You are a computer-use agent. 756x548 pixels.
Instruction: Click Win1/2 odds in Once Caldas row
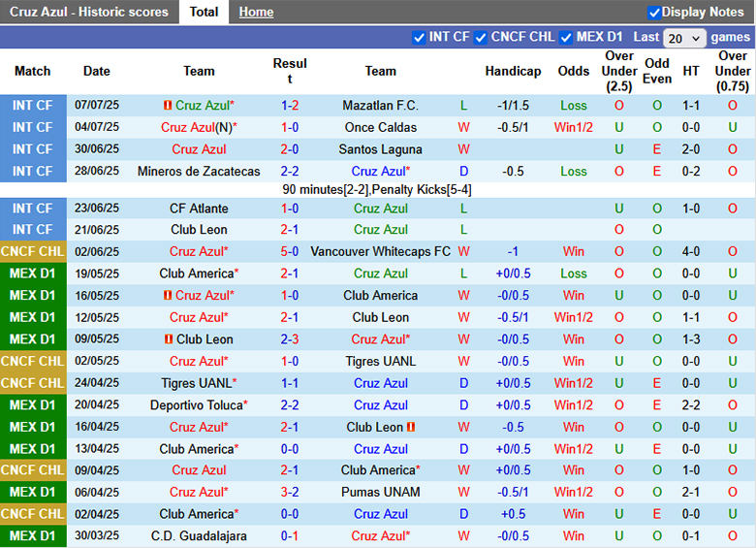click(573, 127)
